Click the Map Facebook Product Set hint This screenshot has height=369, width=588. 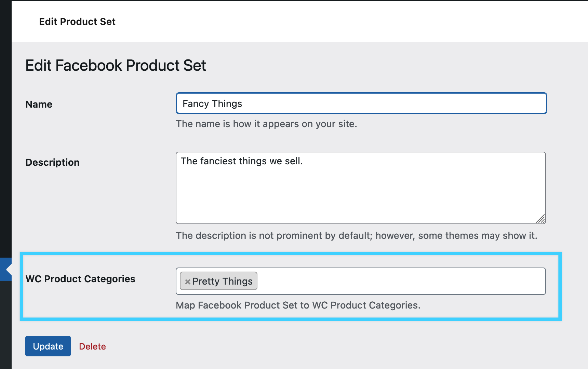pos(298,305)
